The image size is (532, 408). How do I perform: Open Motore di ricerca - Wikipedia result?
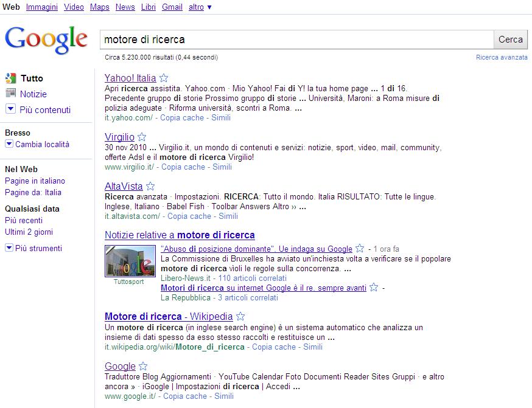point(169,316)
